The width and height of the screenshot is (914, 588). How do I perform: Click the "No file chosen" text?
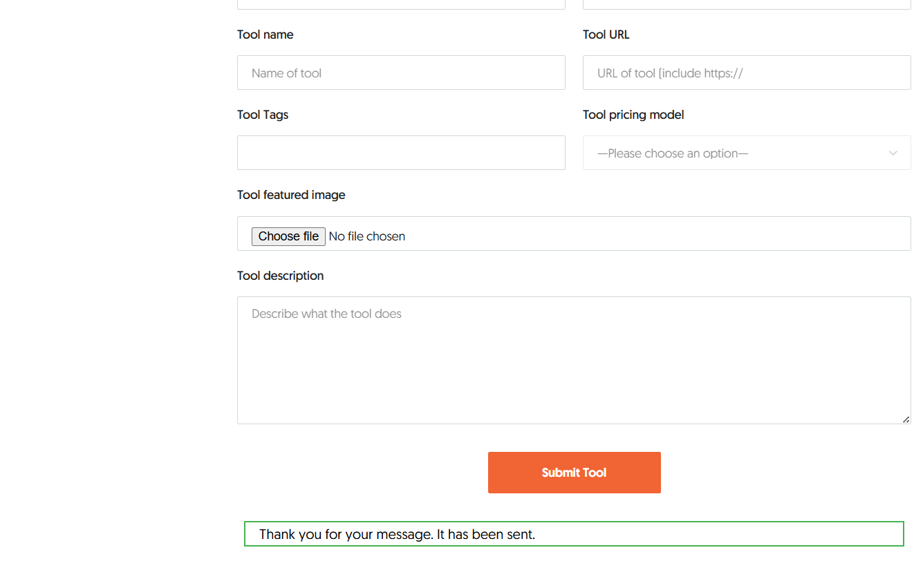coord(367,236)
